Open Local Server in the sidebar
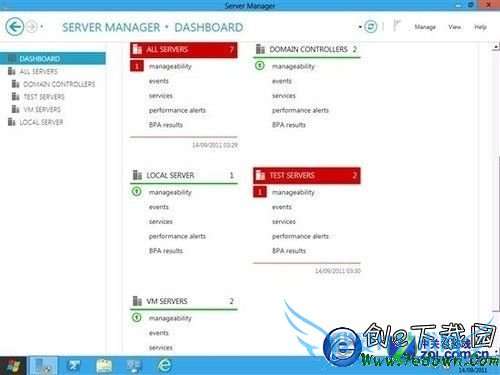 [x=41, y=122]
